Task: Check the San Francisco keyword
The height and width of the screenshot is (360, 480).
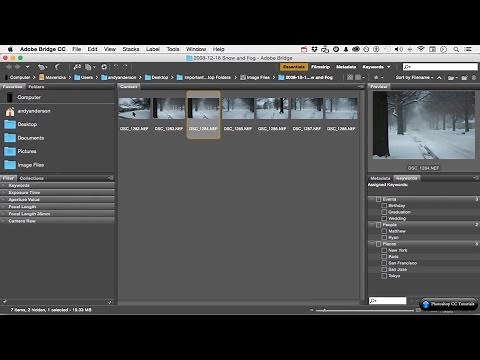Action: pos(384,263)
